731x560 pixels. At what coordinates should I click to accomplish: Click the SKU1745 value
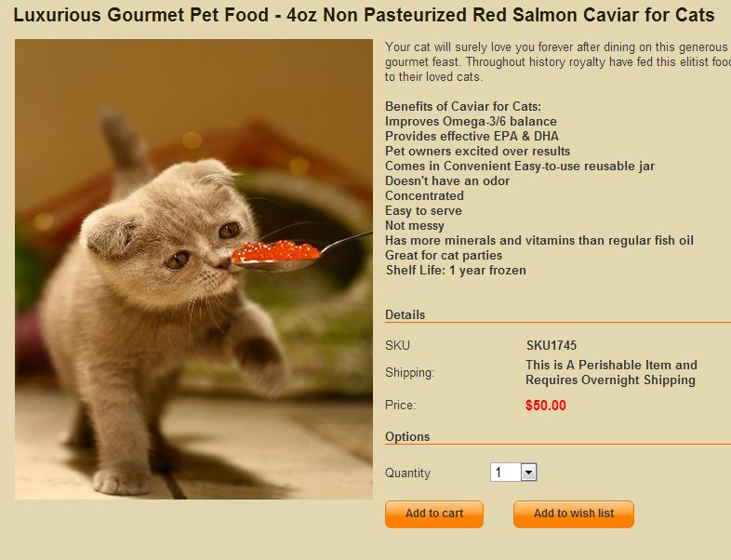tap(552, 345)
